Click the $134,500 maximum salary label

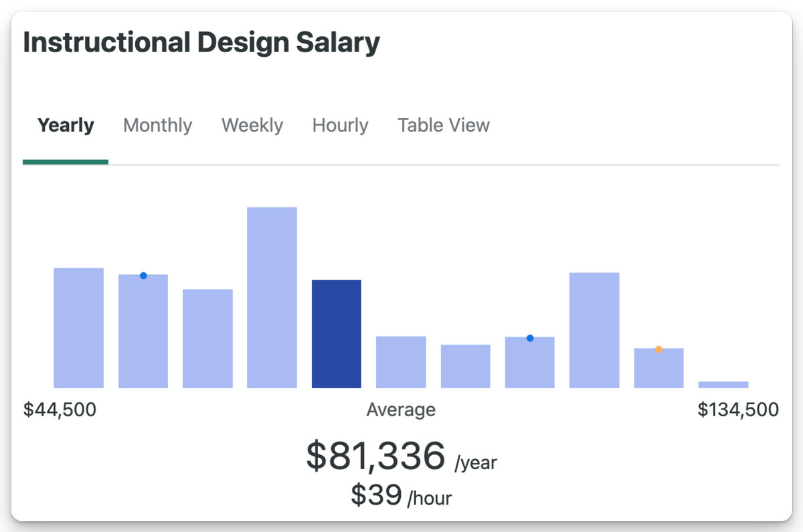(739, 409)
